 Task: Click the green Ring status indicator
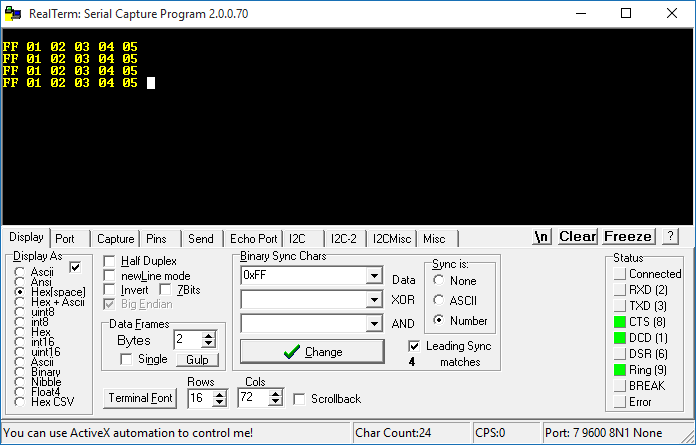[x=620, y=370]
